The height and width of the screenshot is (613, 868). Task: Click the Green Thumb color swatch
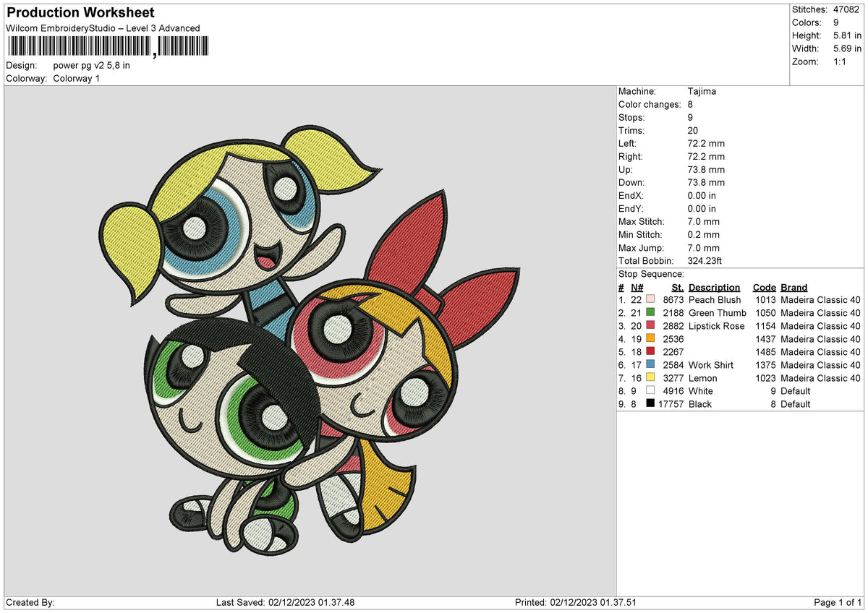click(x=650, y=313)
